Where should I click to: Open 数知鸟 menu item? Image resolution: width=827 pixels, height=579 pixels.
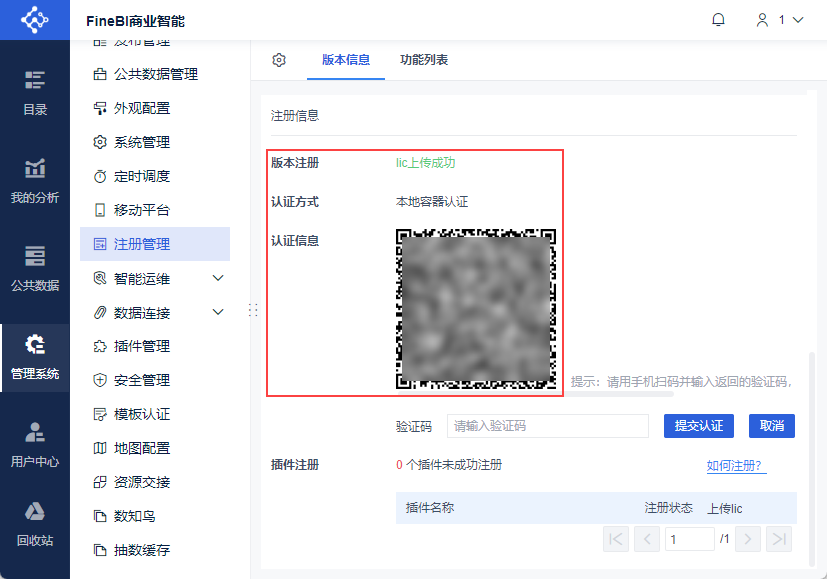[x=155, y=516]
